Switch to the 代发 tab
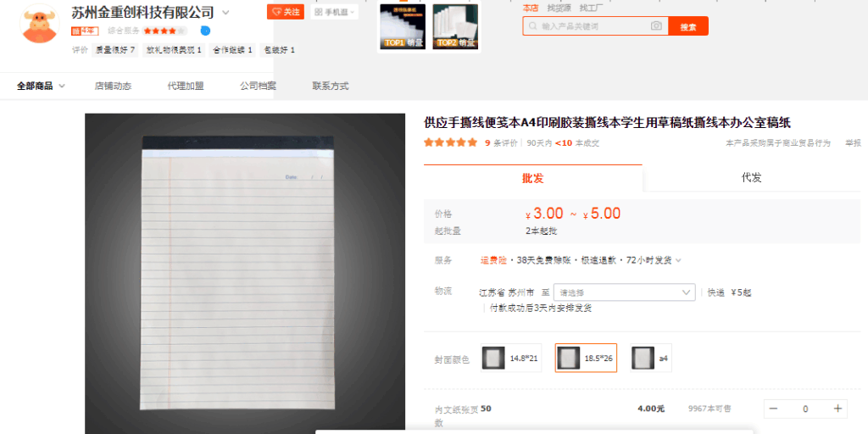This screenshot has height=434, width=868. pos(751,178)
